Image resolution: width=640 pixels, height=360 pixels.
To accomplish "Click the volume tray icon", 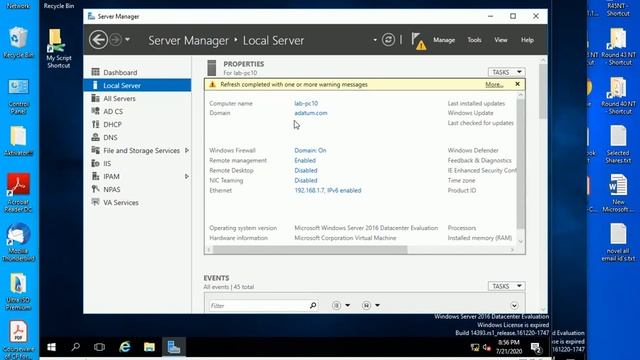I will point(487,347).
